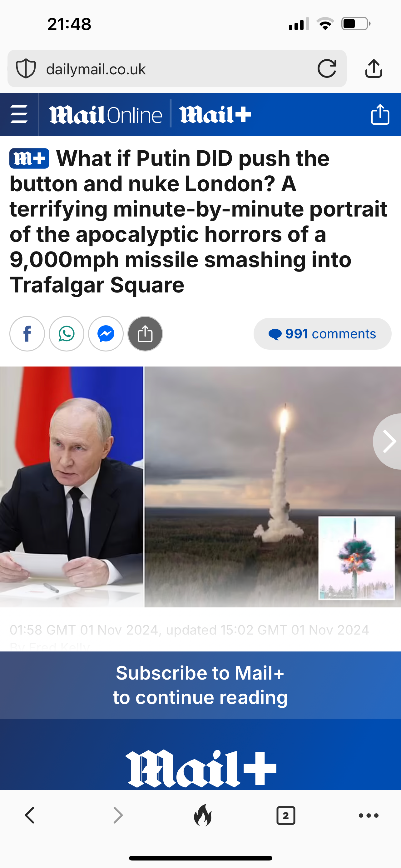Screen dimensions: 401x868
Task: Tap the share icon in the blue header
Action: coord(380,115)
